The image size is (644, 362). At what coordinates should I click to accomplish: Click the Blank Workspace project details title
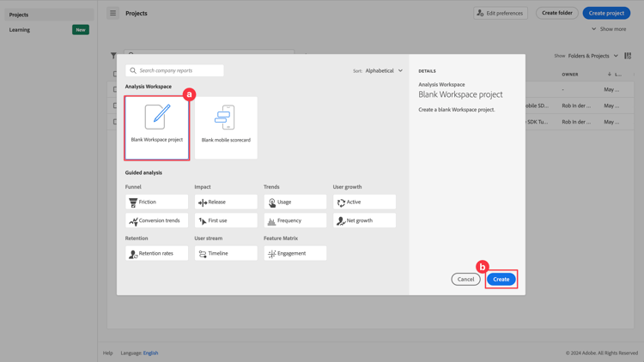(x=460, y=94)
